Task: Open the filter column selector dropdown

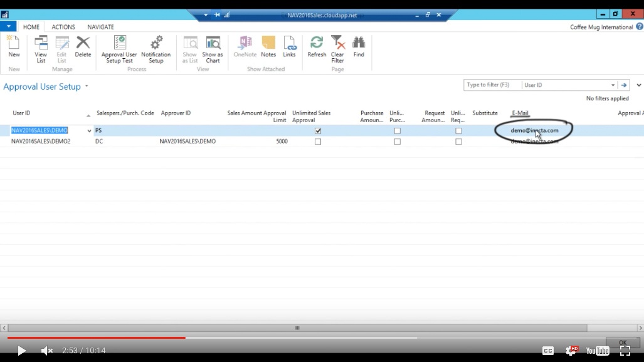Action: point(613,85)
